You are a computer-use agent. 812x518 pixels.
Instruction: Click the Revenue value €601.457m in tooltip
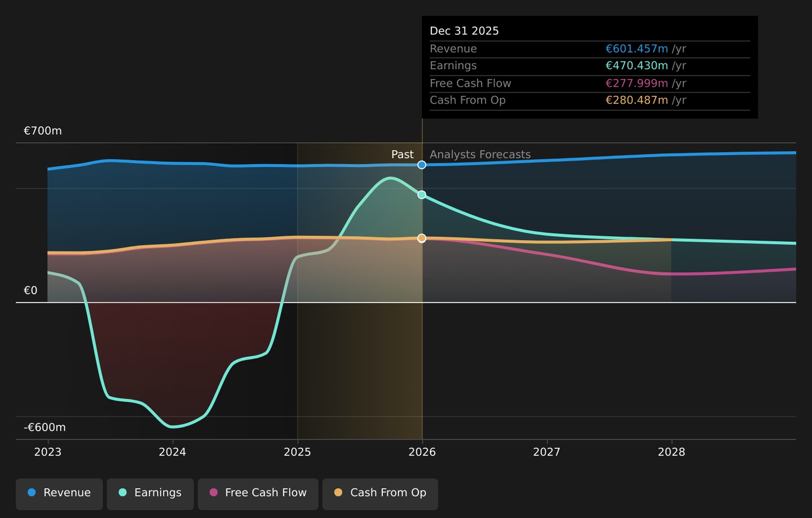(x=637, y=49)
